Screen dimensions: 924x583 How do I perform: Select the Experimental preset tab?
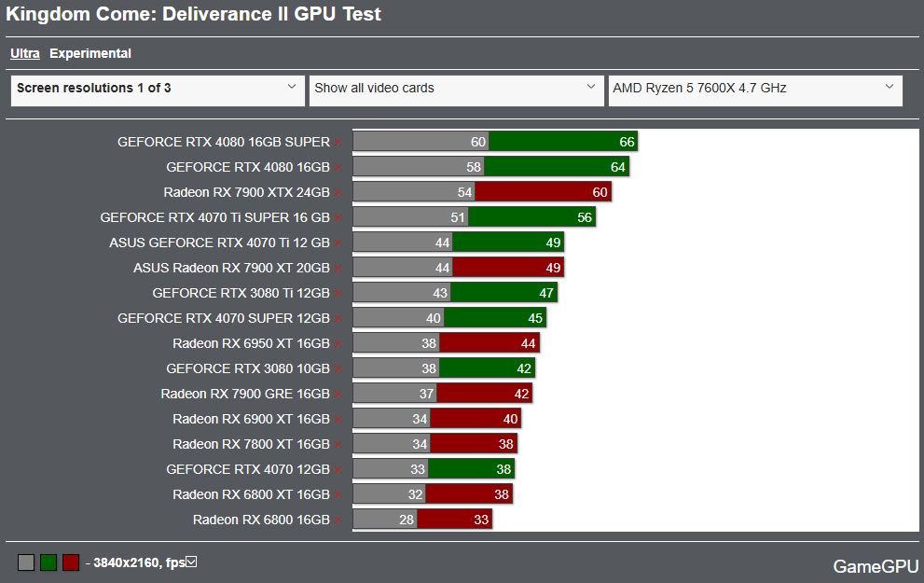90,54
